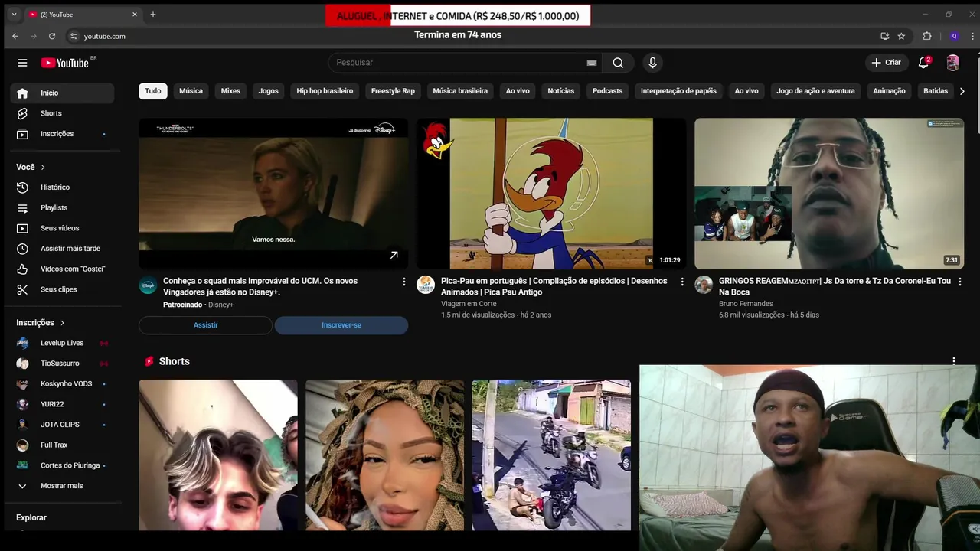Open Levelup Lives channel
This screenshot has width=980, height=551.
(x=62, y=343)
